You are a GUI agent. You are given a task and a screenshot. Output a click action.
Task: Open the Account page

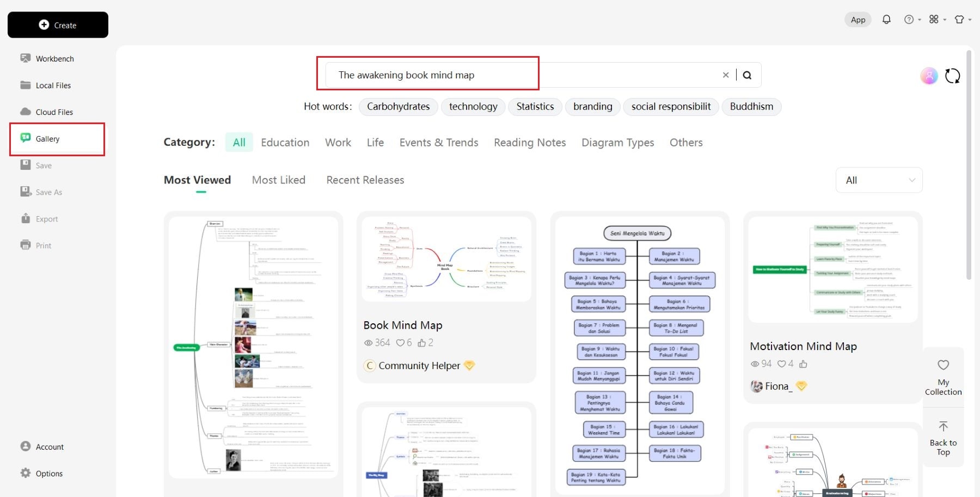tap(42, 446)
